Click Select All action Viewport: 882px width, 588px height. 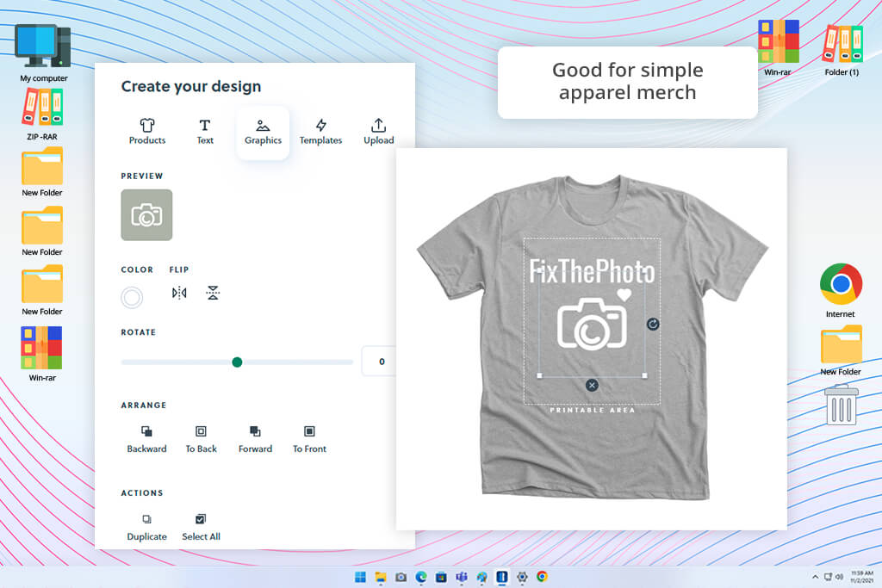(201, 527)
